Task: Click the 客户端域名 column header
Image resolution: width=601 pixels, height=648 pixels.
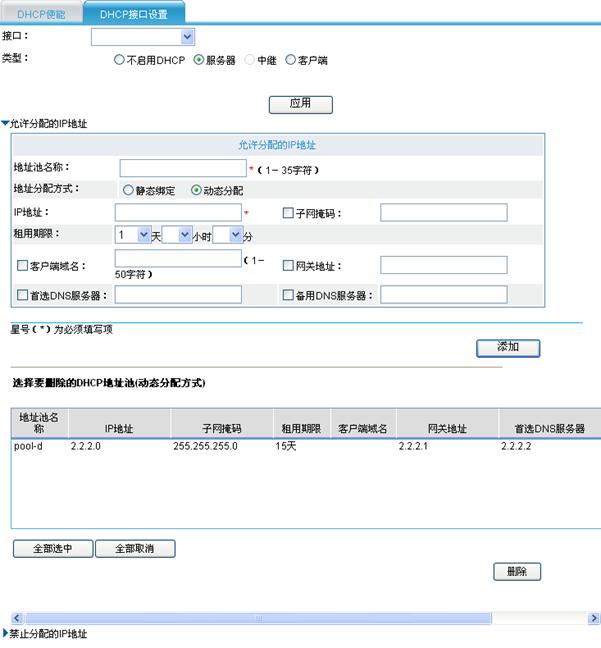Action: 363,423
